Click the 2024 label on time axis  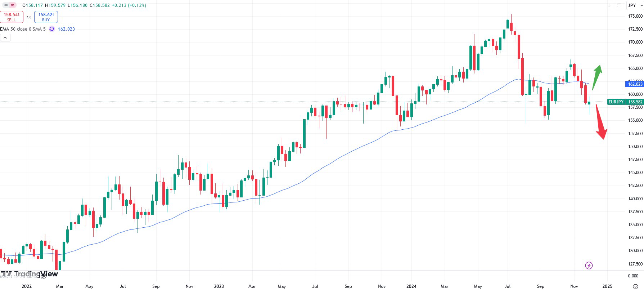tap(411, 286)
